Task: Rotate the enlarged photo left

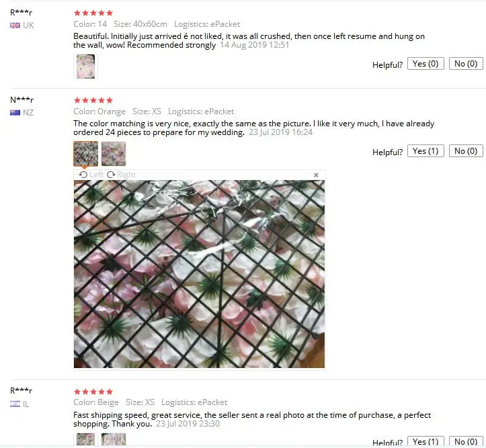Action: click(91, 175)
